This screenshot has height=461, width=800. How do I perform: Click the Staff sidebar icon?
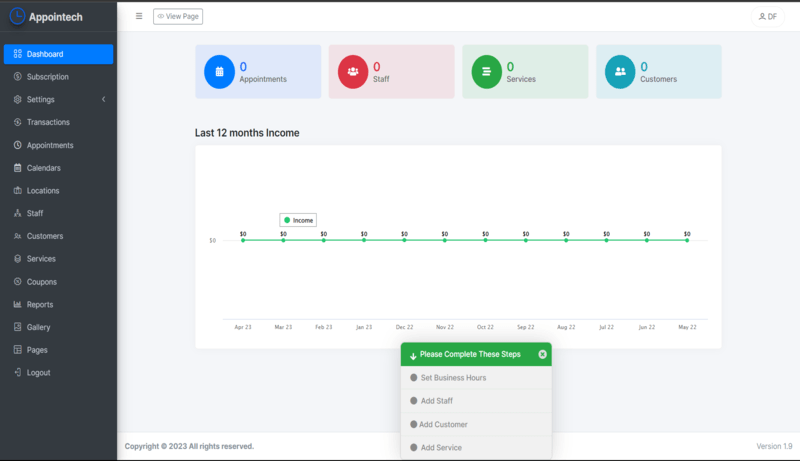pyautogui.click(x=17, y=213)
